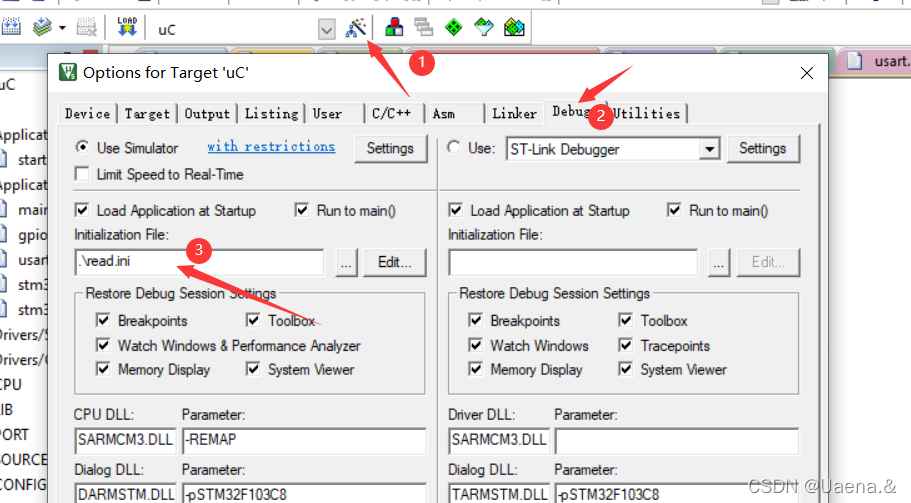Open Select Software Packs icon

pyautogui.click(x=483, y=27)
